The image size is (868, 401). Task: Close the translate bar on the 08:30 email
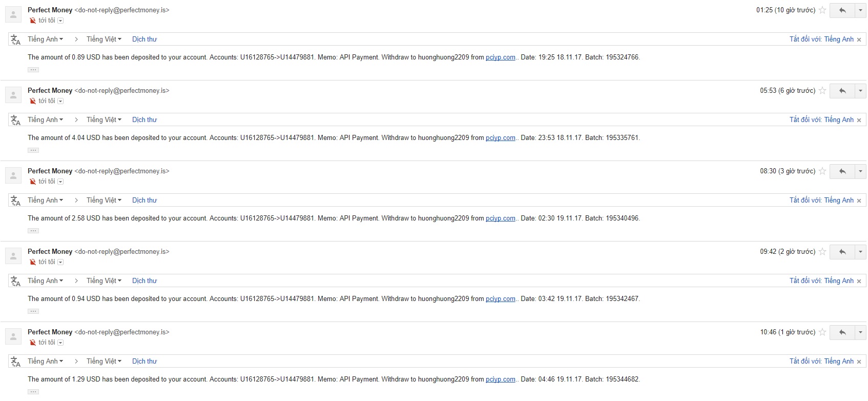tap(859, 200)
